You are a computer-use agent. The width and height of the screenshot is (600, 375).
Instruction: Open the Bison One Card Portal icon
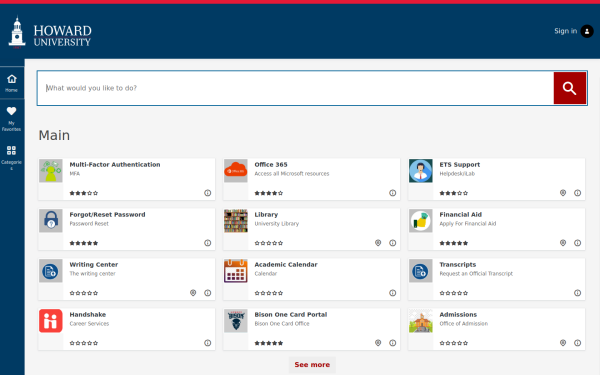click(x=236, y=321)
